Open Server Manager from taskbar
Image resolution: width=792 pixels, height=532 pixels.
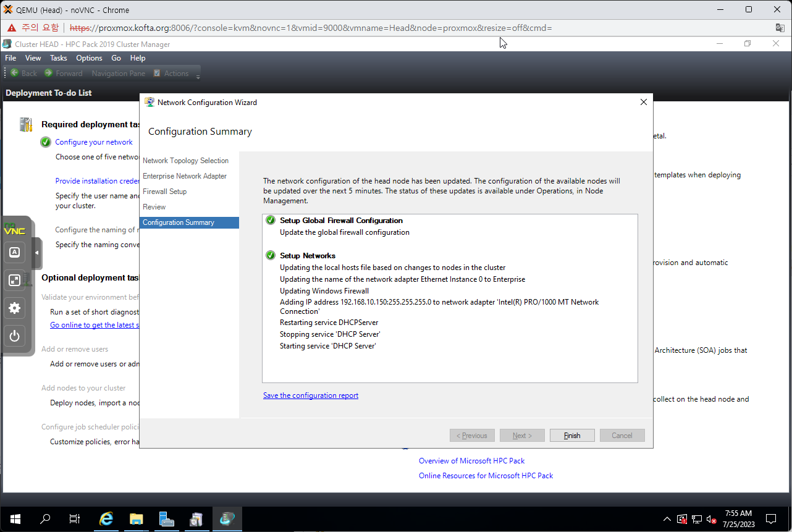click(x=166, y=519)
